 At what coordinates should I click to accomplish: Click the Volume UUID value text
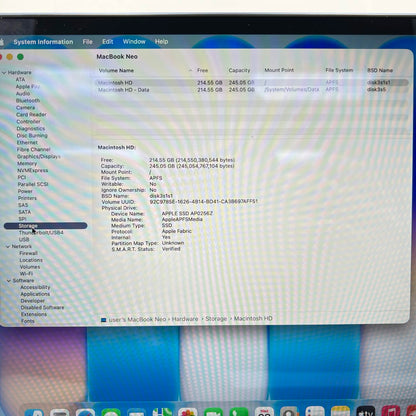pyautogui.click(x=204, y=202)
